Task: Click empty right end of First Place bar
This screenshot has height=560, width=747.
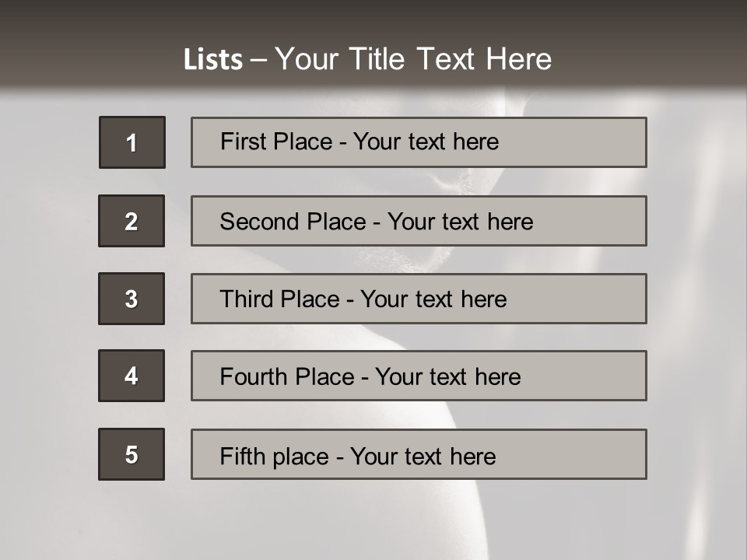Action: [591, 142]
